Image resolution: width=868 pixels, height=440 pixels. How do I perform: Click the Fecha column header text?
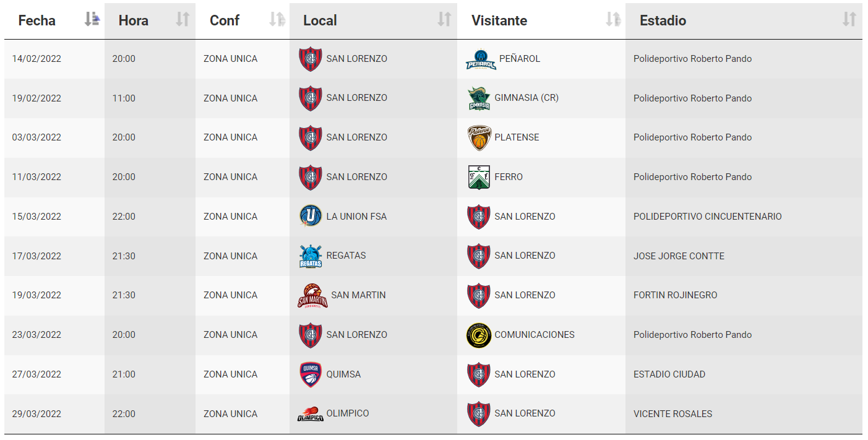37,20
